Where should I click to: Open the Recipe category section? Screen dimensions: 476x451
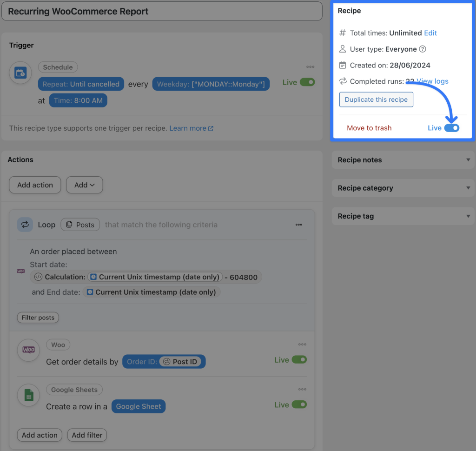pyautogui.click(x=403, y=188)
